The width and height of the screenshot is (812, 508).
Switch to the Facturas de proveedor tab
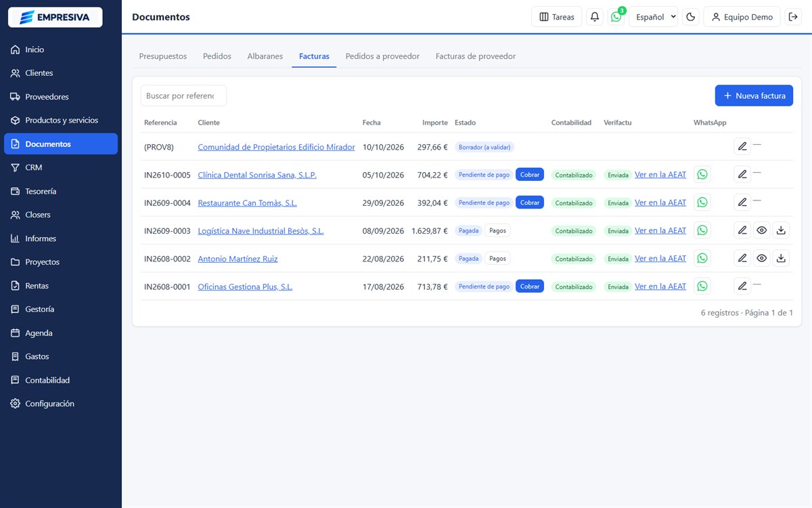[x=476, y=56]
